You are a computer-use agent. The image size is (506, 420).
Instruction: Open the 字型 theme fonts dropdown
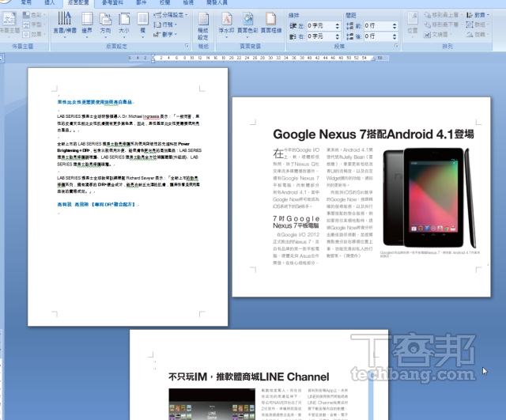34,25
